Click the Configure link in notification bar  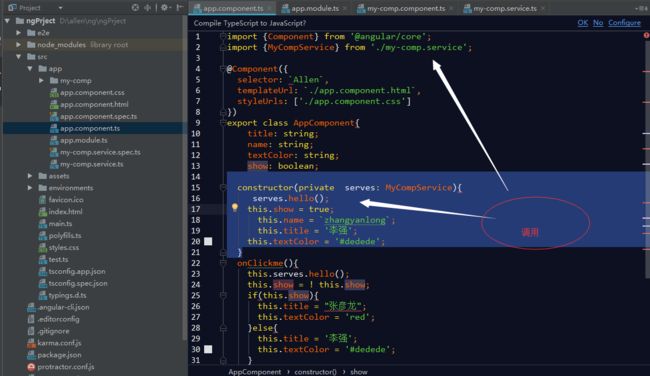(624, 23)
